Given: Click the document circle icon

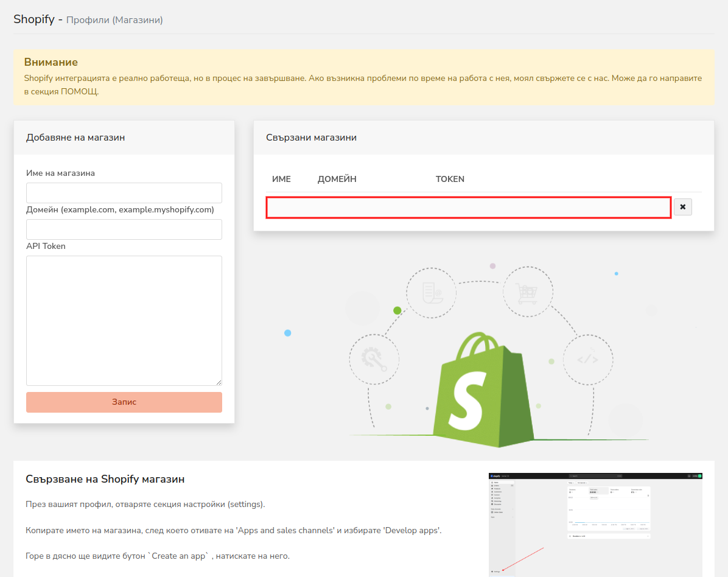Looking at the screenshot, I should [432, 293].
